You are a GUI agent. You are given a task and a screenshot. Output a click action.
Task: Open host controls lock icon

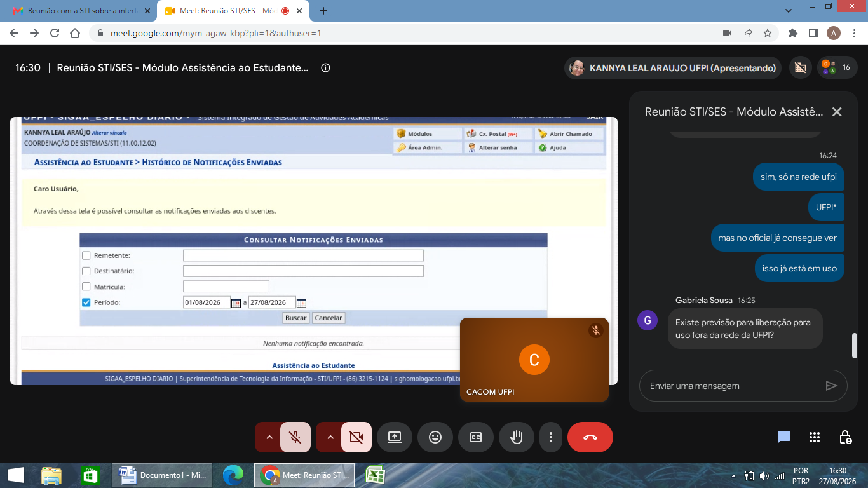click(845, 437)
